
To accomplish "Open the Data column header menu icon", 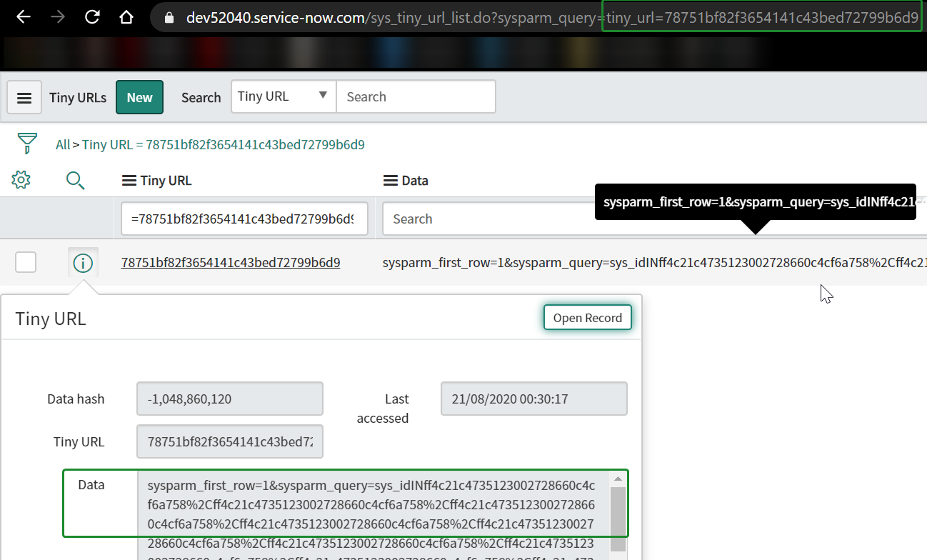I will point(391,181).
